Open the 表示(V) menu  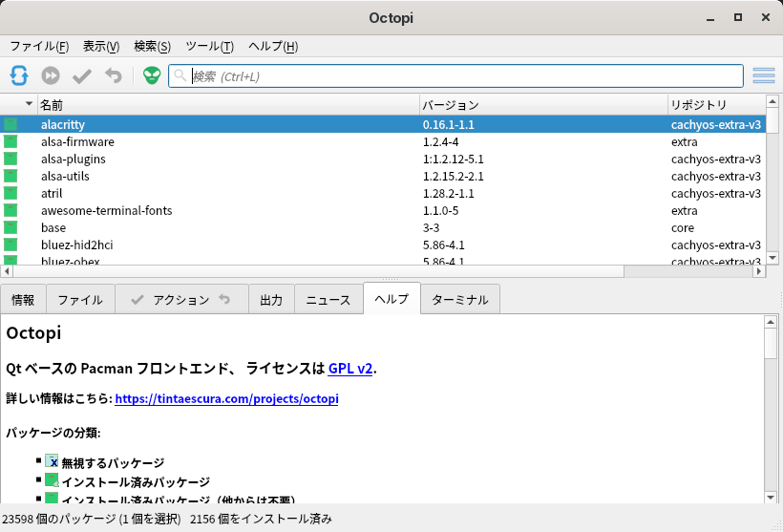pyautogui.click(x=101, y=47)
